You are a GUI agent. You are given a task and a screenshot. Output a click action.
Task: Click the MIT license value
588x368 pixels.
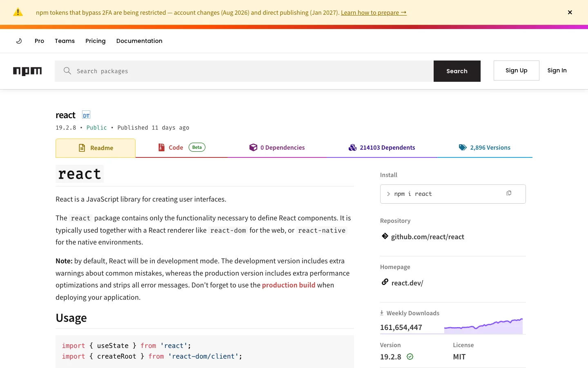click(459, 357)
